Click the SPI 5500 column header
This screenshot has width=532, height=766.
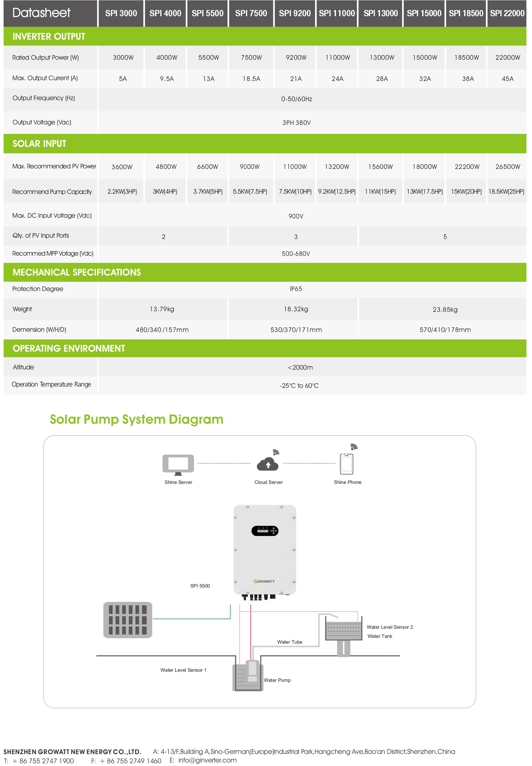(x=207, y=13)
